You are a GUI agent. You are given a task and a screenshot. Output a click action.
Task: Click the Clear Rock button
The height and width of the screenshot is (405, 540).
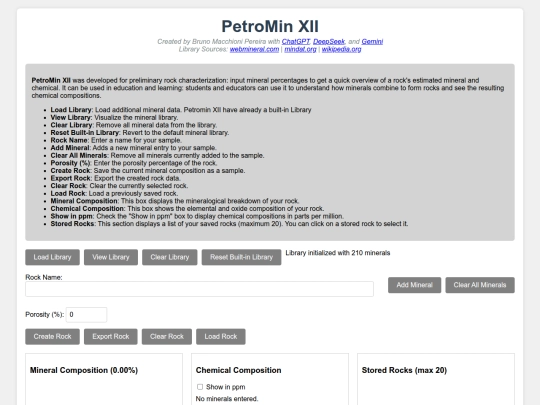(x=167, y=336)
